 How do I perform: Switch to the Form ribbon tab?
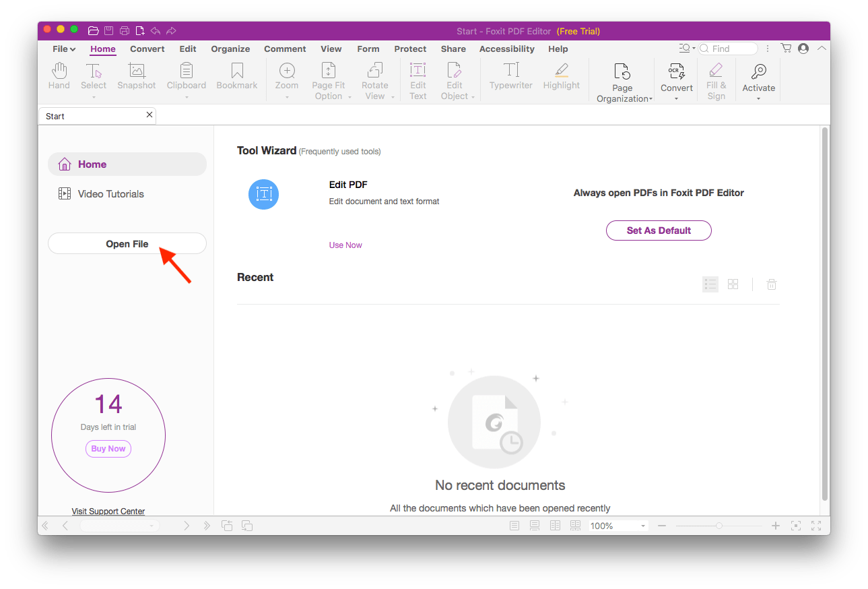368,49
